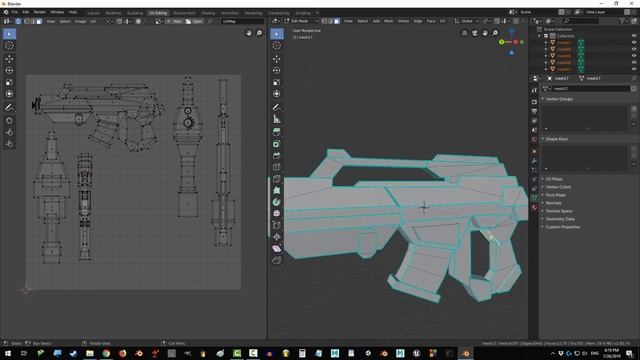Click the Open image button in UV editor

[x=194, y=21]
